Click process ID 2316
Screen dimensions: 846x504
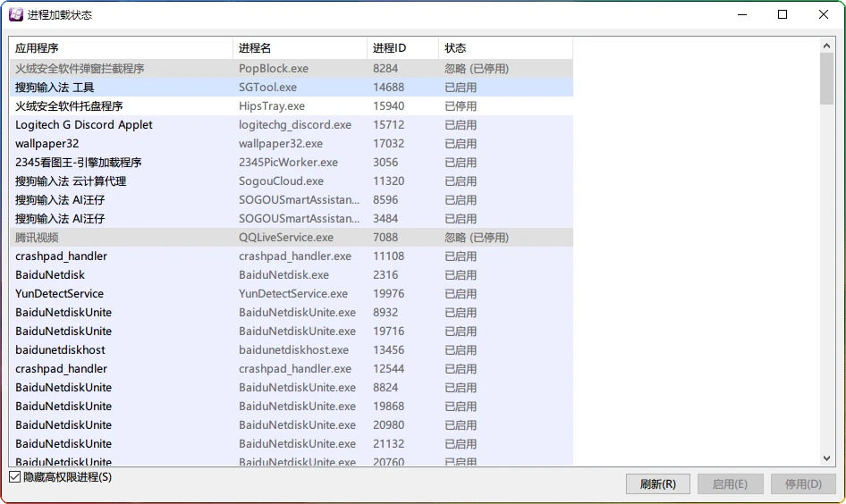385,275
